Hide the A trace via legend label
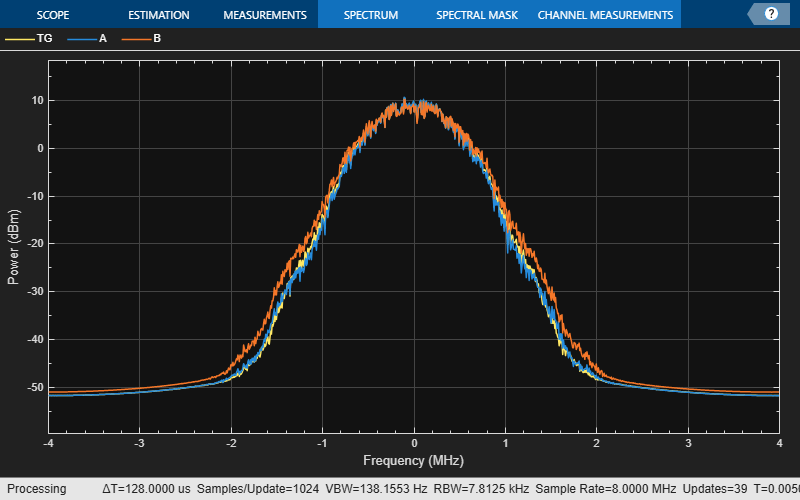 (x=103, y=39)
